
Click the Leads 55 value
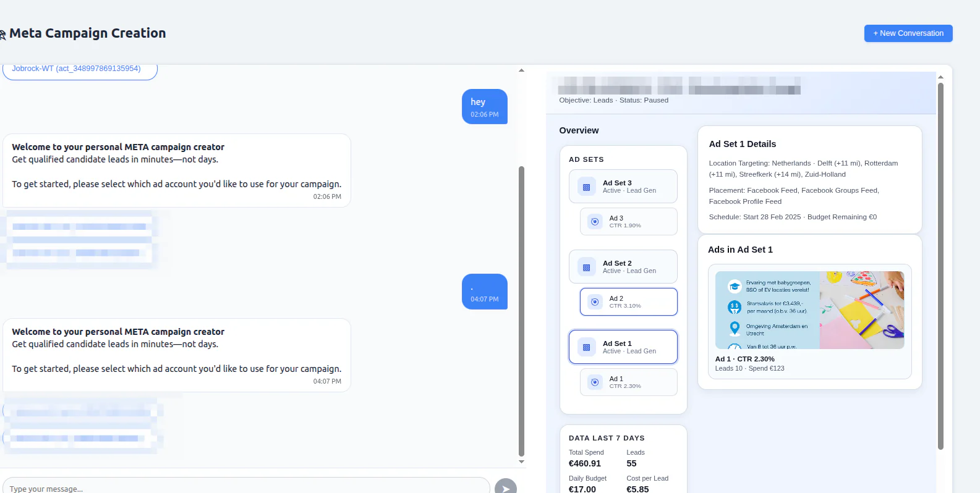pos(631,463)
